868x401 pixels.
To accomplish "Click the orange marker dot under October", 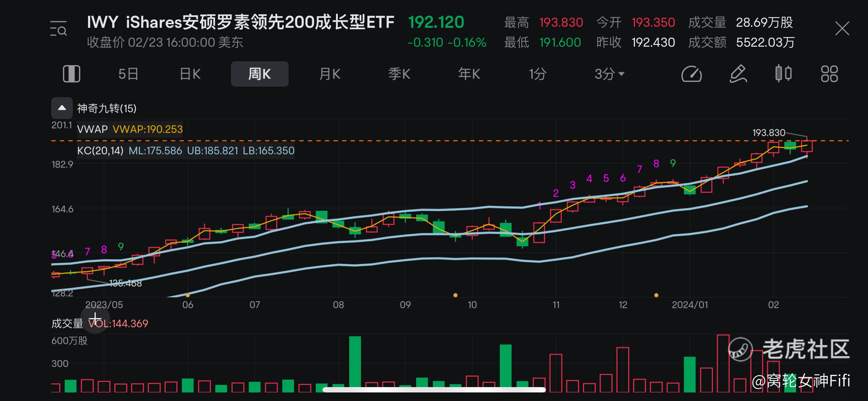I will coord(455,295).
